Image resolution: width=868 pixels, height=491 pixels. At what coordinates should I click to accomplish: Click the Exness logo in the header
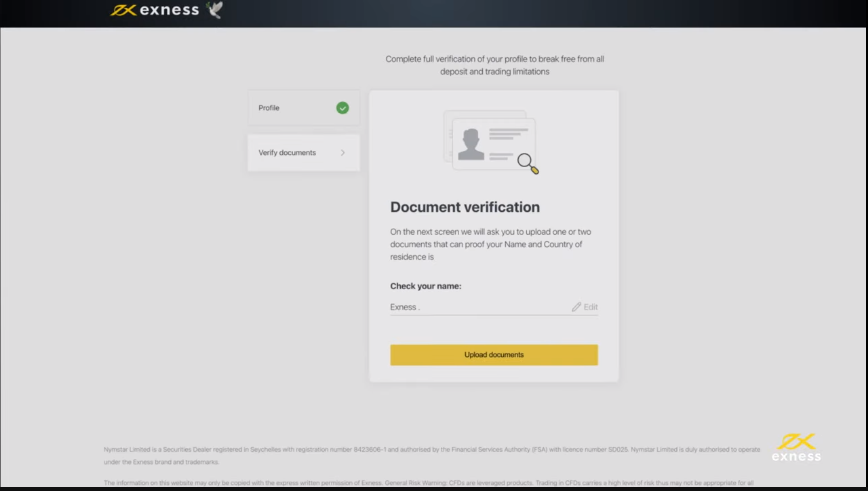pos(154,10)
